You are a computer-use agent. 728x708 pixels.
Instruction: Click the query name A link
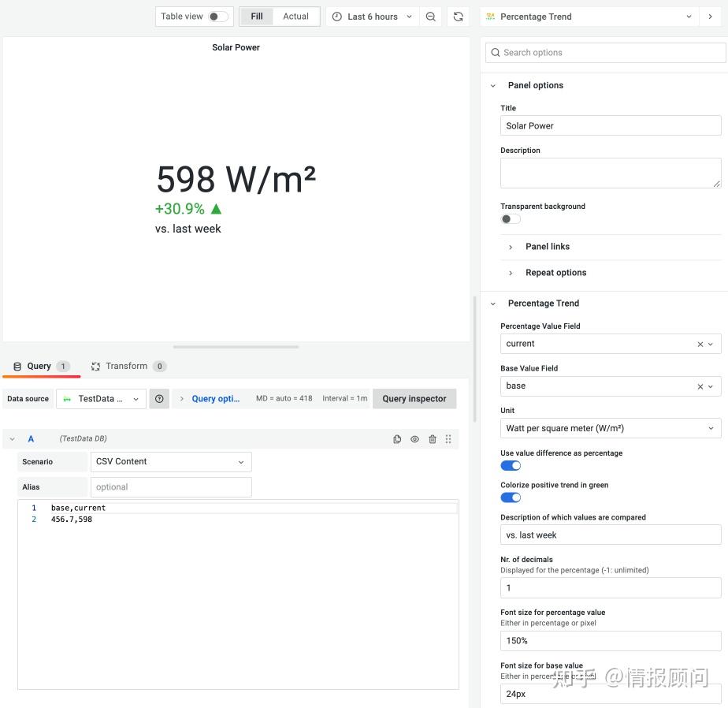(31, 439)
